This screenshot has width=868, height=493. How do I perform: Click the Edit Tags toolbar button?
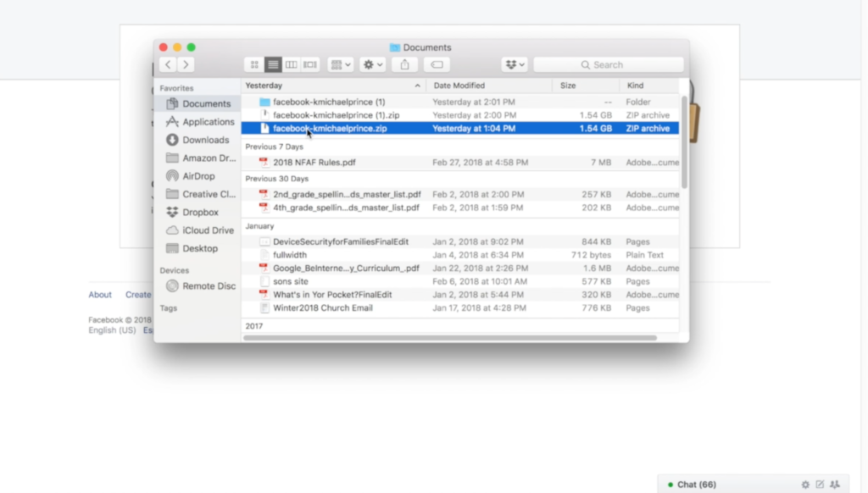(437, 64)
